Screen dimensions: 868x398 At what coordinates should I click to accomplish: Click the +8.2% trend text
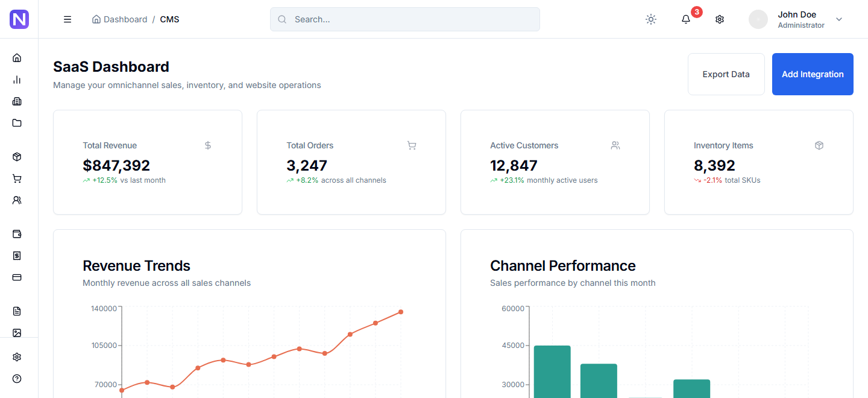(307, 180)
